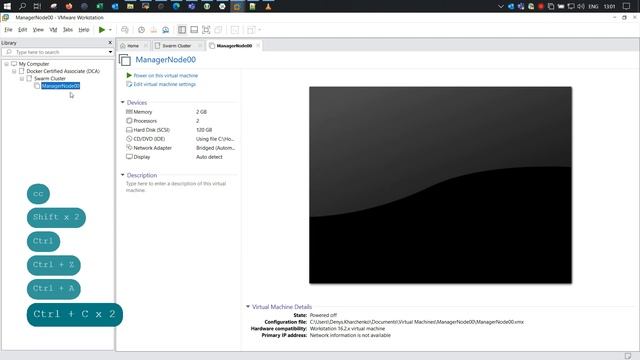Collapse the My Computer tree node
The image size is (640, 360).
(x=7, y=64)
